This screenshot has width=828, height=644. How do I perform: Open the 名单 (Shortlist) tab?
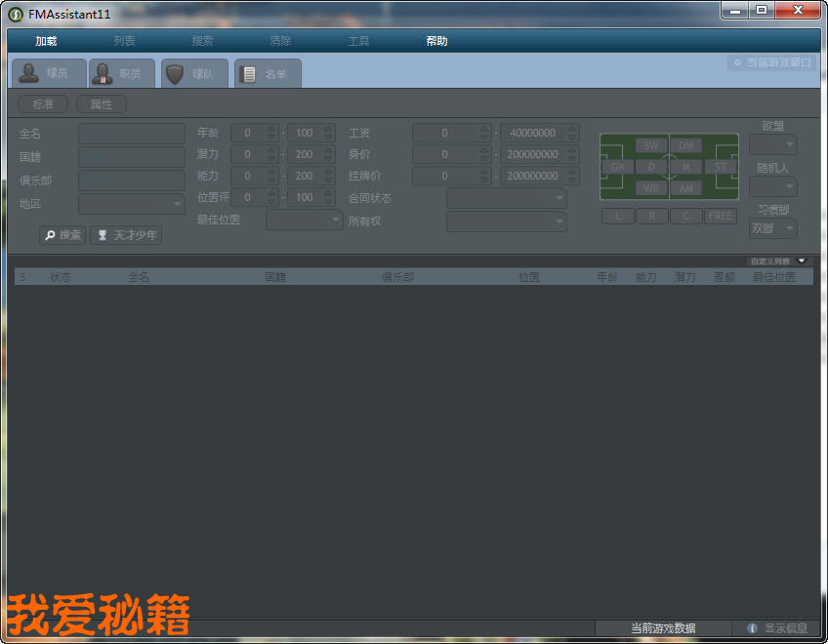(267, 74)
